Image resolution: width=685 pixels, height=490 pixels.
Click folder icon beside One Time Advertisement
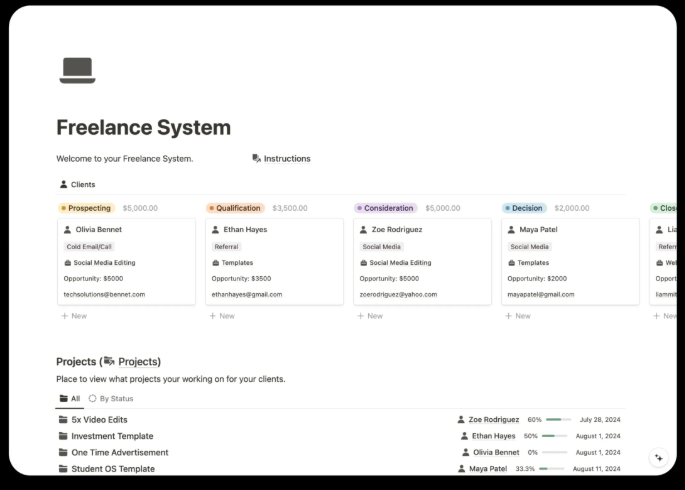point(63,452)
